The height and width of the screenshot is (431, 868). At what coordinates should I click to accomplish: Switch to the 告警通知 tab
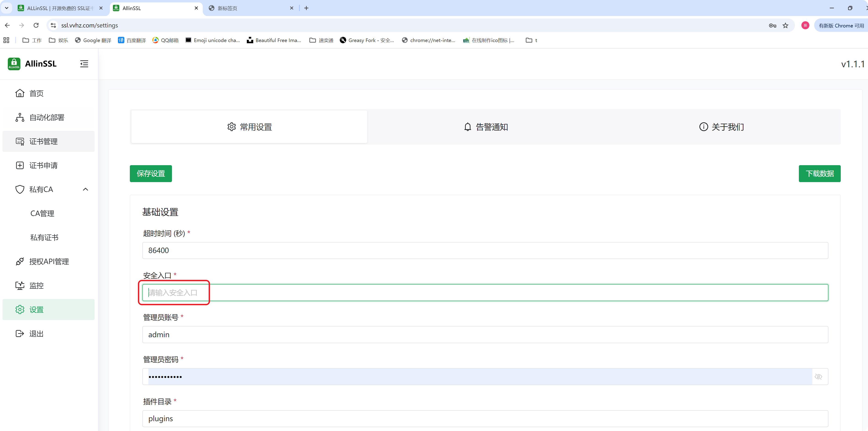[485, 127]
